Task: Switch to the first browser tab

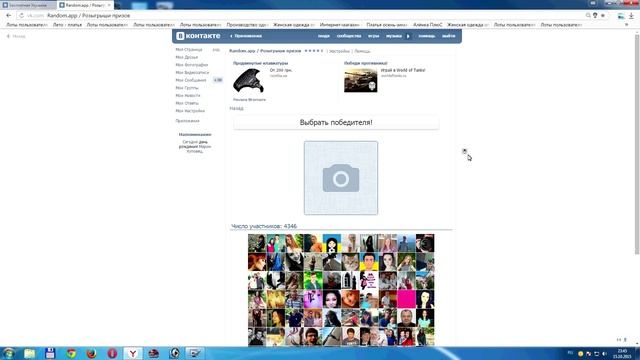Action: point(29,5)
